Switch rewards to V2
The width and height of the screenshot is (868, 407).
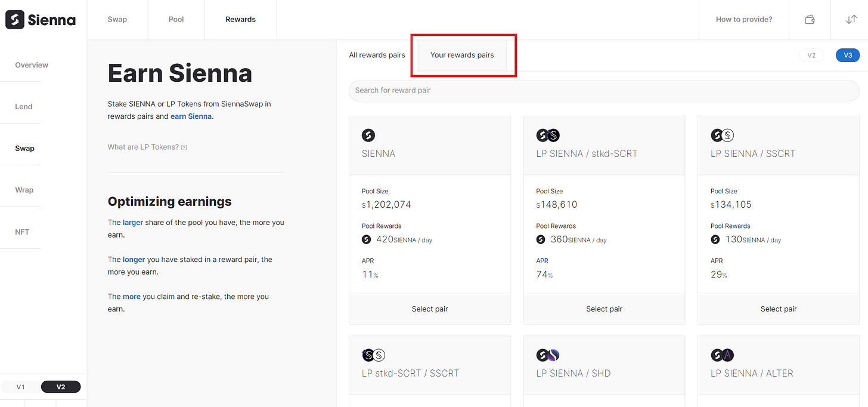[811, 55]
